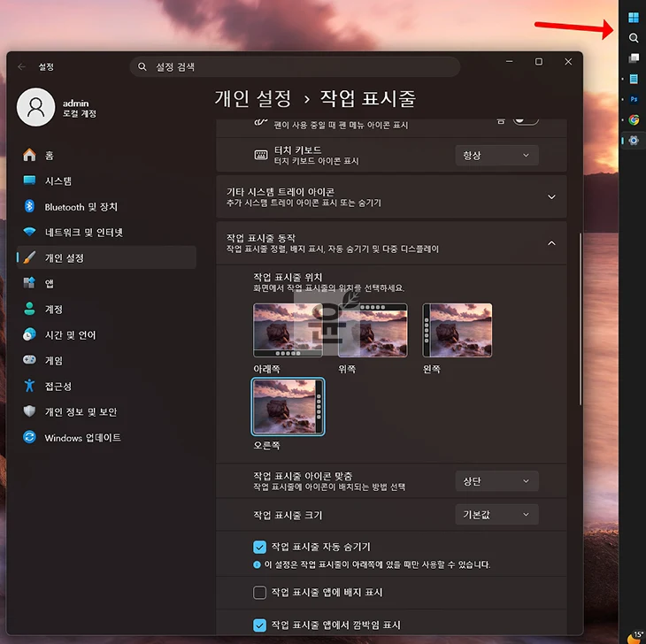Check 작업 표시줄 앱에 배지 표시
Screen dimensions: 646x644
coord(259,593)
